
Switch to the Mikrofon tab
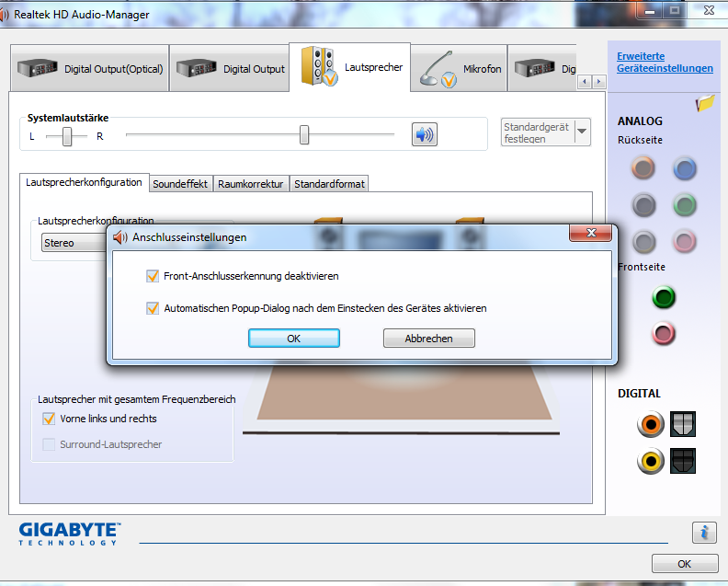tap(460, 69)
